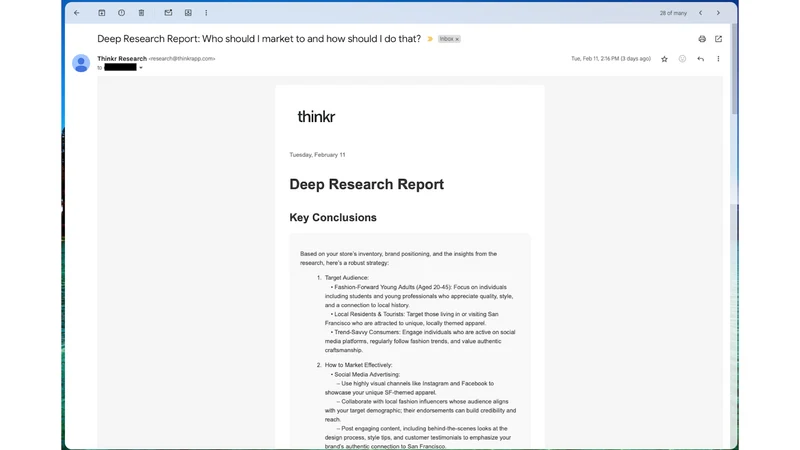Click the email subject line text
800x450 pixels.
tap(259, 39)
